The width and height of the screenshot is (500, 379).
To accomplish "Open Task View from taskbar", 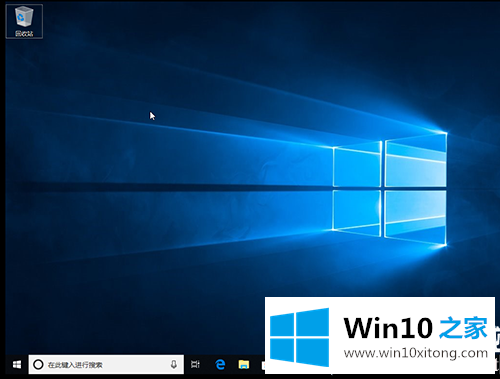I will (x=195, y=365).
